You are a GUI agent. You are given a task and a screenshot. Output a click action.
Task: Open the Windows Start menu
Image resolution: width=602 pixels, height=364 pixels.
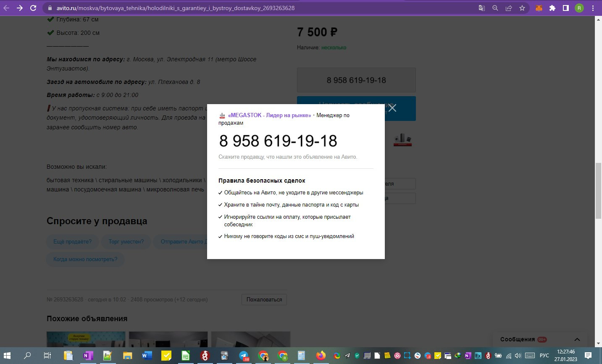click(x=7, y=356)
